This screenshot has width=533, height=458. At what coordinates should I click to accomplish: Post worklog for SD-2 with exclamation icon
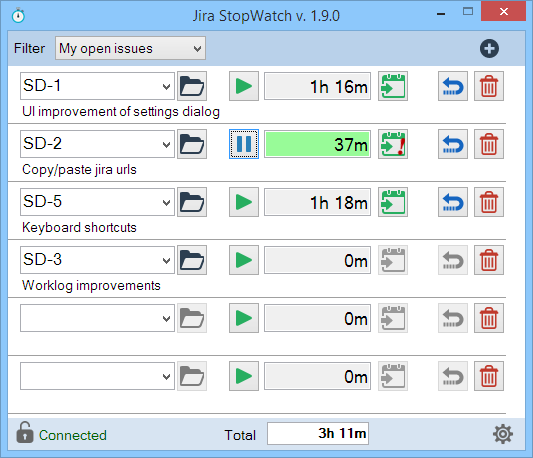[393, 144]
